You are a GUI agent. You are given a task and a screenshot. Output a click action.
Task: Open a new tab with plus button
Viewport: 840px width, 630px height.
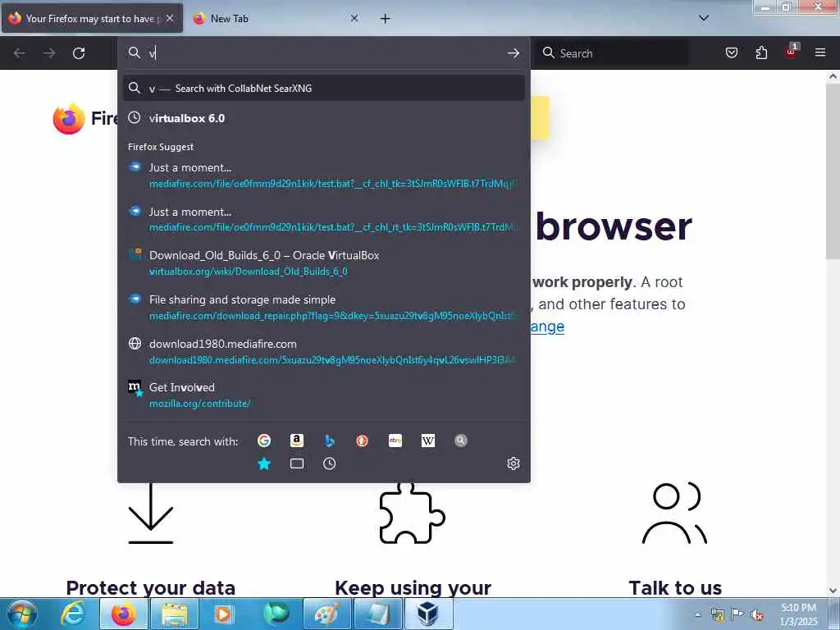pyautogui.click(x=386, y=19)
